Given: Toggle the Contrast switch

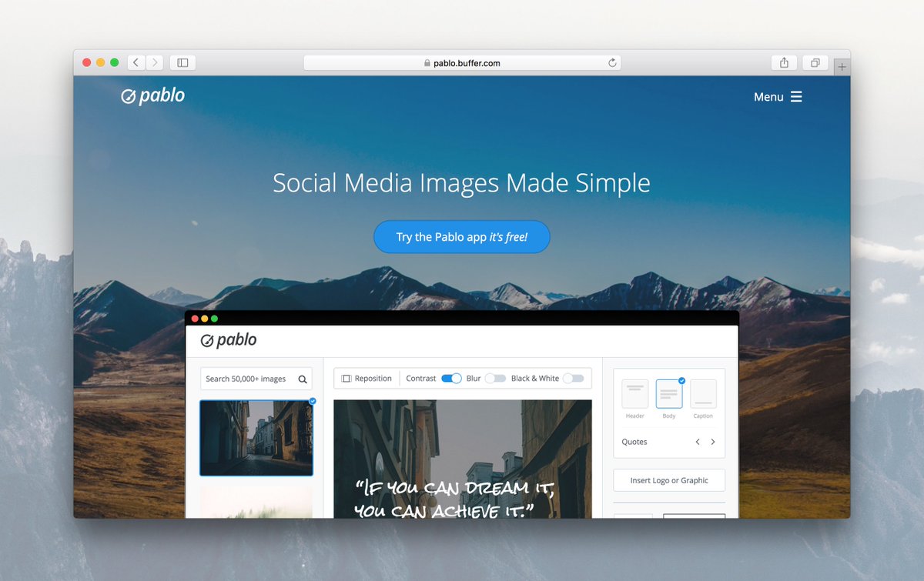Looking at the screenshot, I should [451, 379].
